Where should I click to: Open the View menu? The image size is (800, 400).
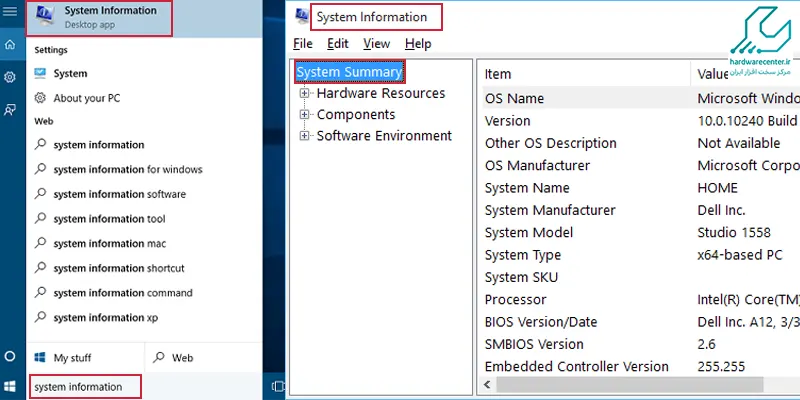coord(377,44)
